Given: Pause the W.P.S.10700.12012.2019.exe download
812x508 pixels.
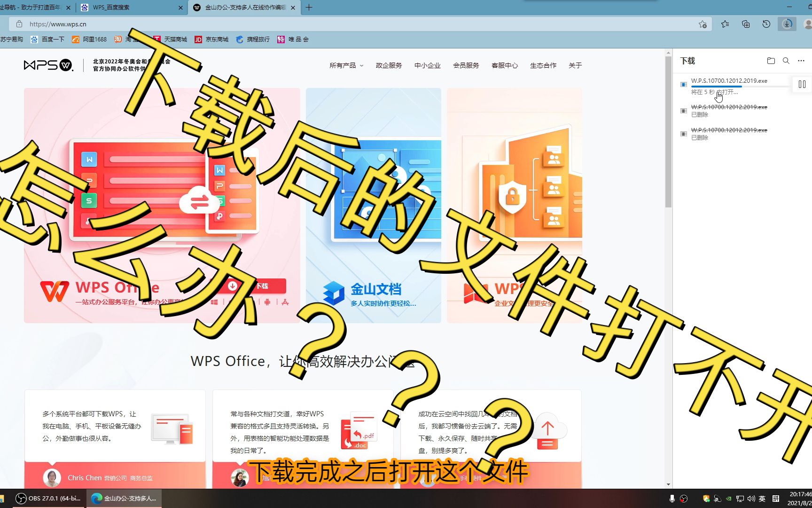Looking at the screenshot, I should click(x=802, y=84).
